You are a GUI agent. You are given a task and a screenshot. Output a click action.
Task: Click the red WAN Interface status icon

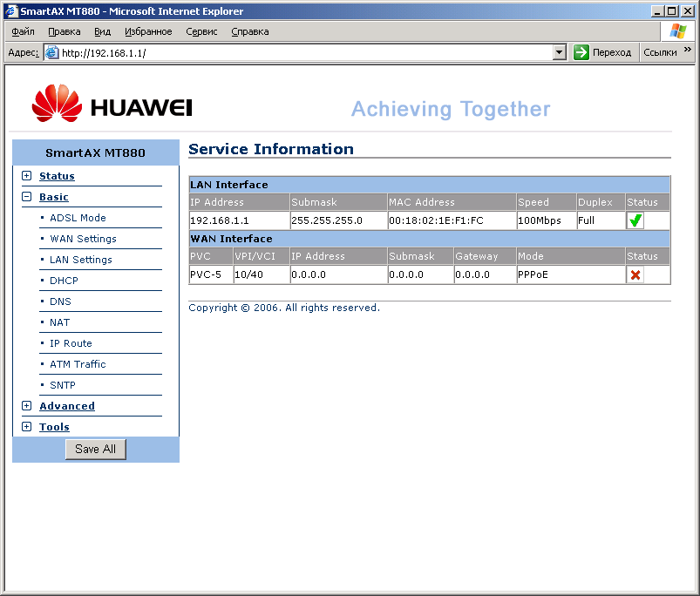(x=634, y=274)
